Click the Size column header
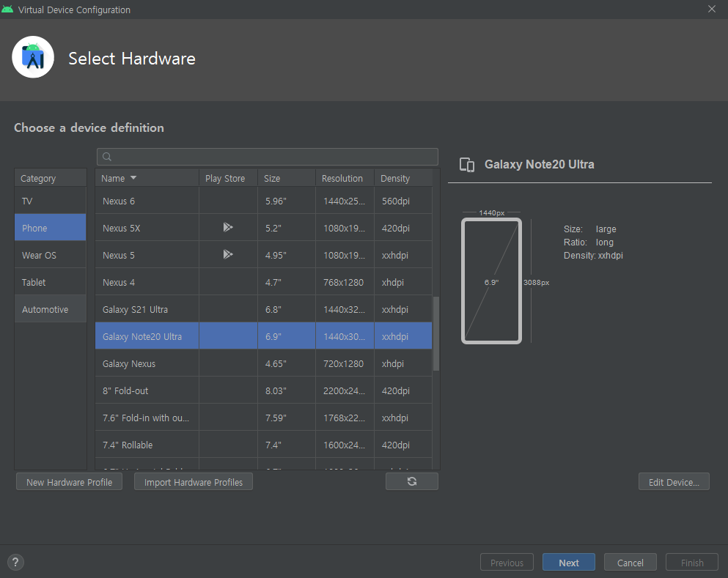The width and height of the screenshot is (728, 578). (287, 178)
